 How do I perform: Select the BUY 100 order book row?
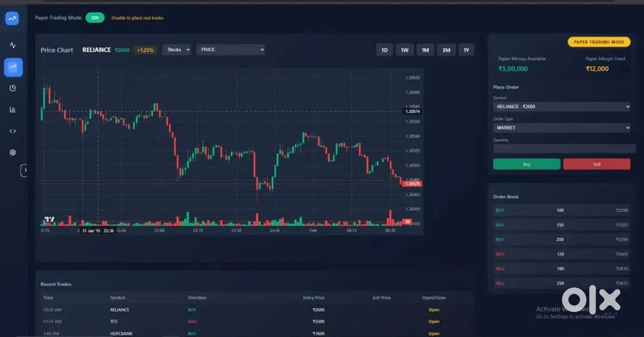click(562, 211)
